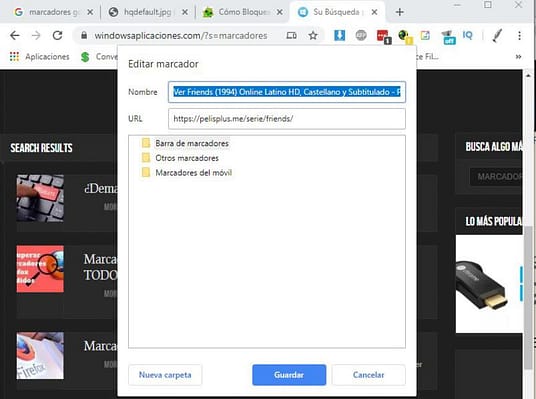Switch to the hqdefault.jpg tab
This screenshot has height=399, width=536.
coord(141,12)
